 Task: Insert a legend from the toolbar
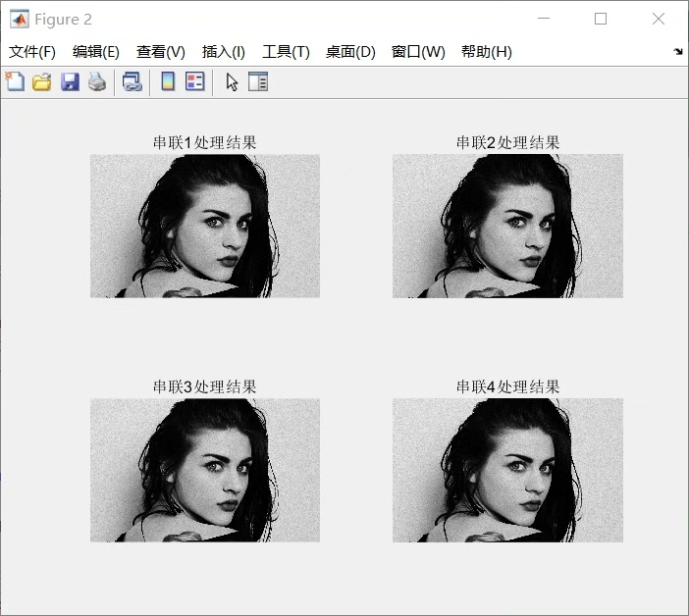pos(195,81)
